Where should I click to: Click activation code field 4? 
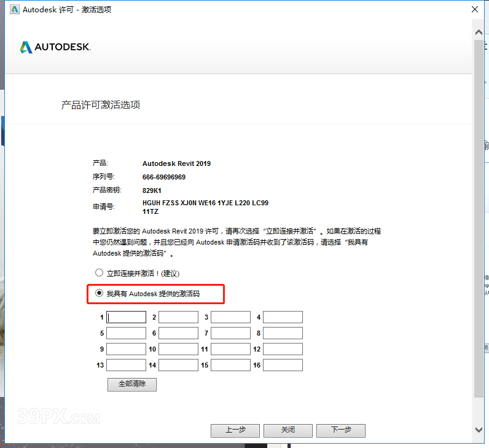pyautogui.click(x=283, y=317)
